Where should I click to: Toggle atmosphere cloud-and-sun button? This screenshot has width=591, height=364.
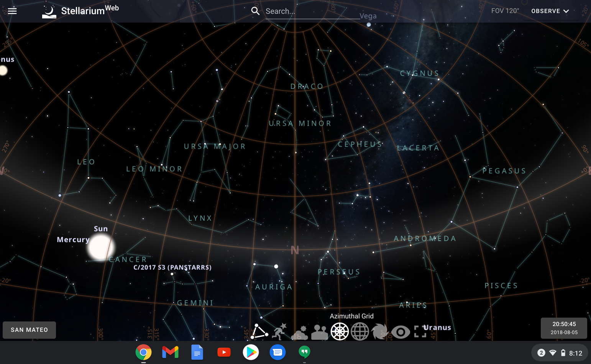tap(300, 332)
